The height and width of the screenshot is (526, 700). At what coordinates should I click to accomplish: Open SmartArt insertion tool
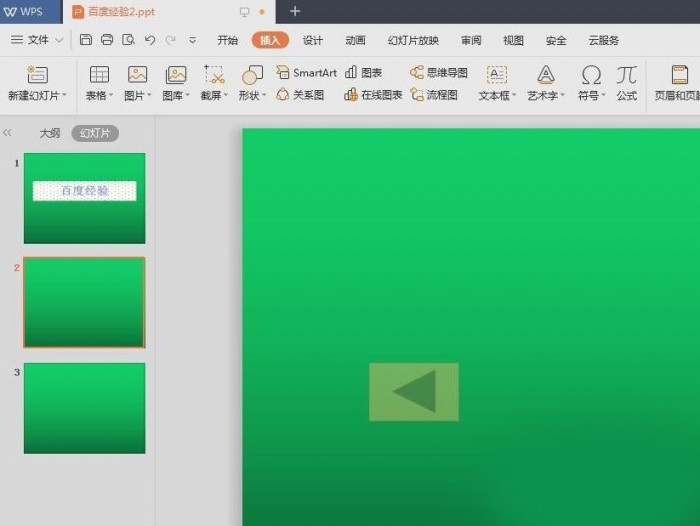point(307,73)
